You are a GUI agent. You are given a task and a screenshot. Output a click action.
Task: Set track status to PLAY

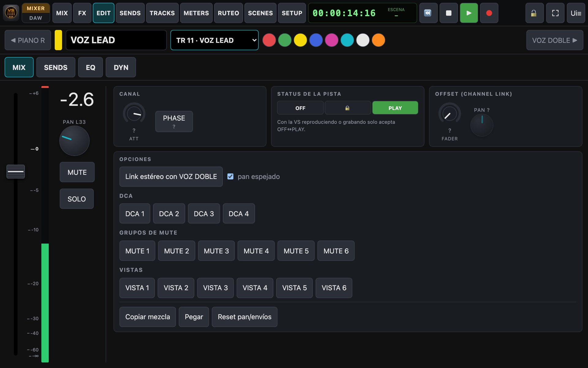click(395, 108)
